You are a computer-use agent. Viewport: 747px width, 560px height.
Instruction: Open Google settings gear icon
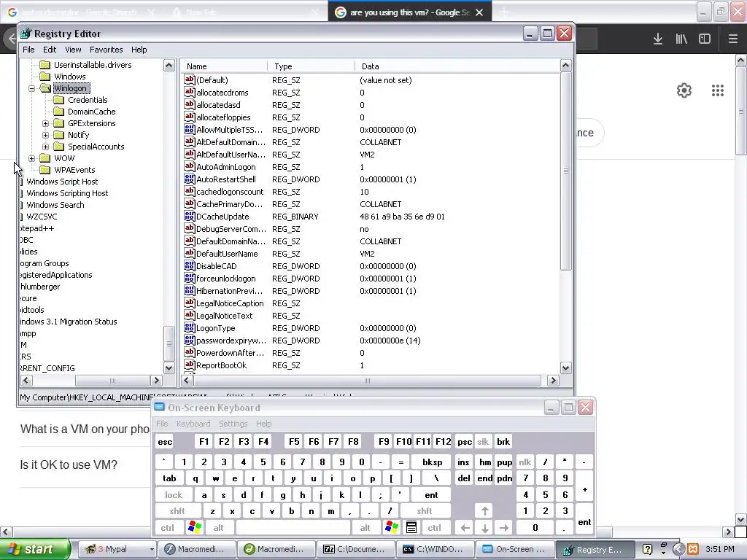tap(684, 90)
